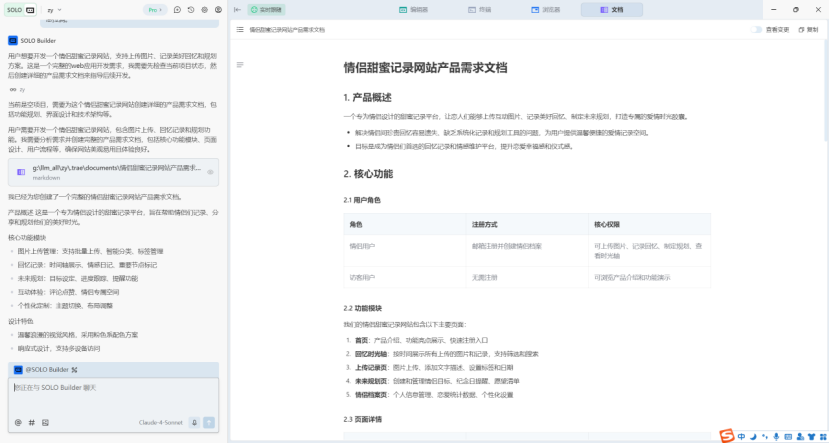This screenshot has height=444, width=830.
Task: Click the microphone icon in Sogou toolbar
Action: point(777,437)
